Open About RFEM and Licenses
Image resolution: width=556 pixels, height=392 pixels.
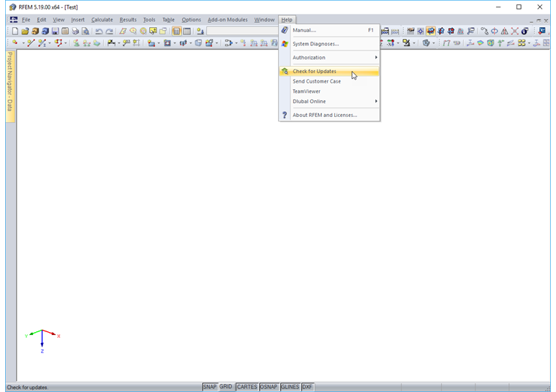pyautogui.click(x=329, y=115)
